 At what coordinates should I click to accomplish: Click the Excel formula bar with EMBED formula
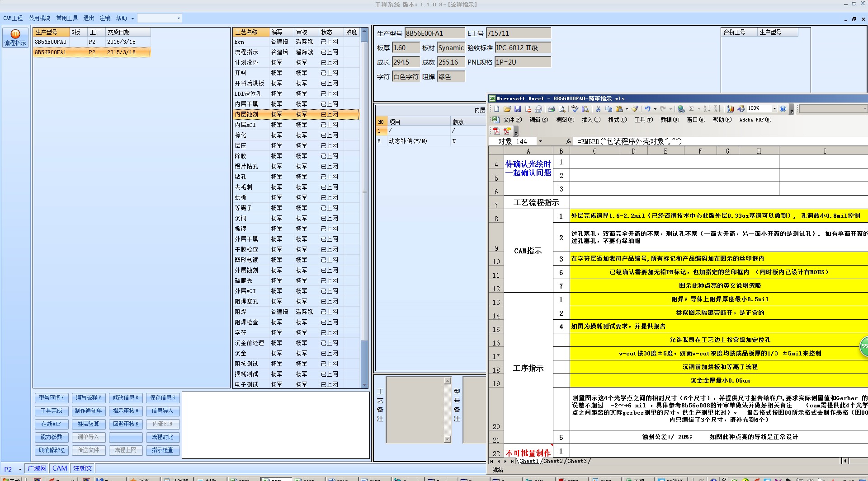(721, 141)
